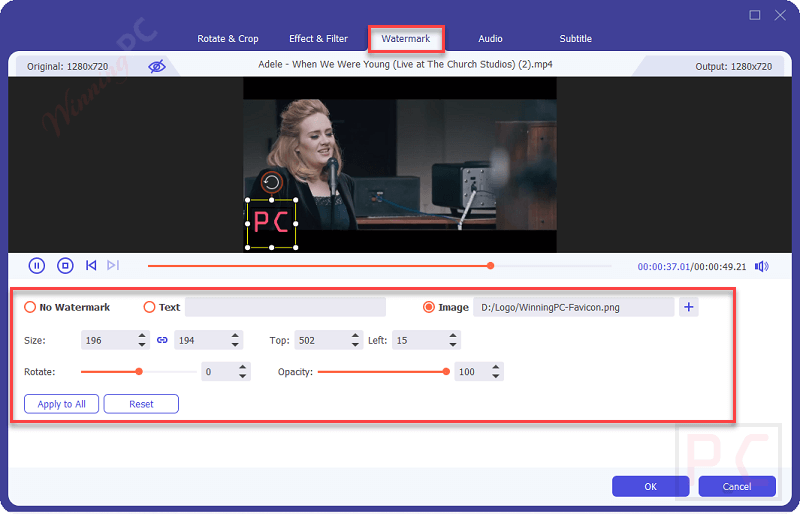Maximize the editor window
This screenshot has width=800, height=514.
coord(755,15)
